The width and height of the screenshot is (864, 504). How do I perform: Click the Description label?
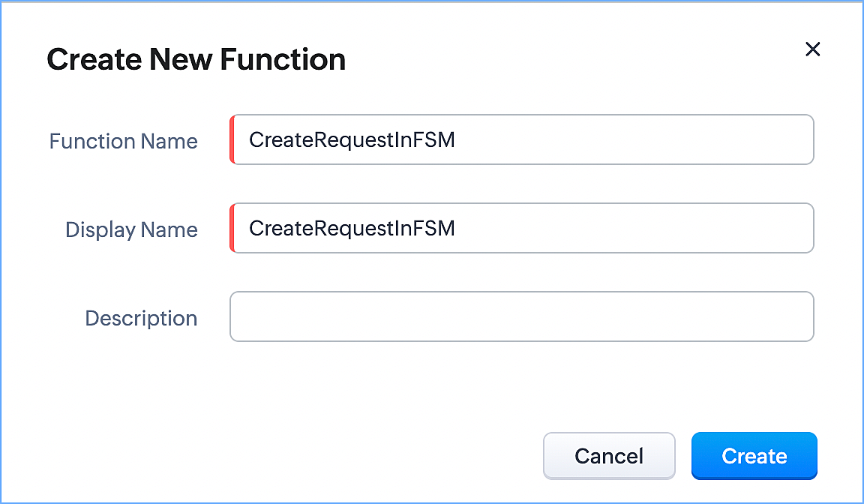point(141,318)
